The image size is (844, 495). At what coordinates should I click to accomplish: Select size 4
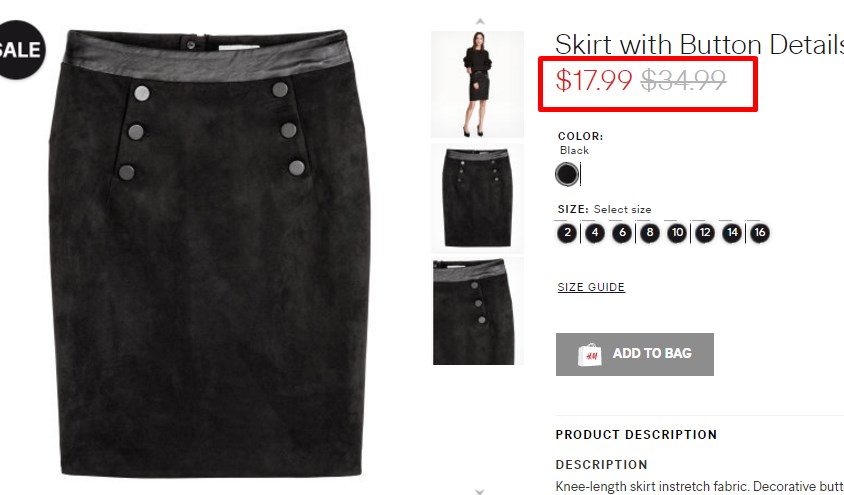[595, 233]
